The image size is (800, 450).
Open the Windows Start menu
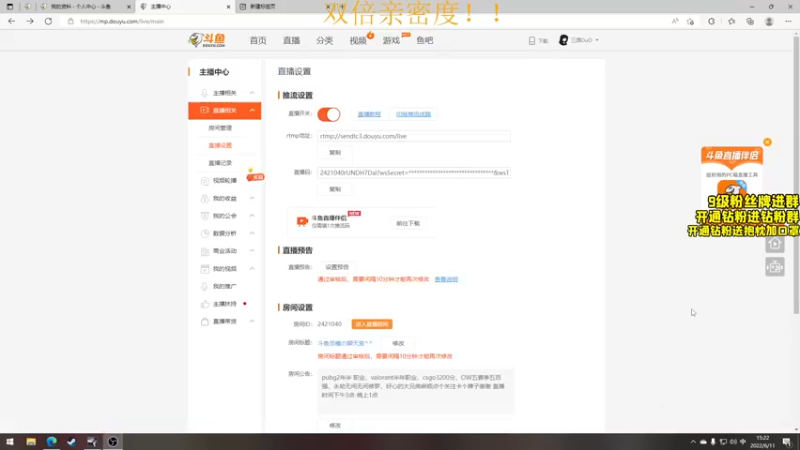coord(10,442)
